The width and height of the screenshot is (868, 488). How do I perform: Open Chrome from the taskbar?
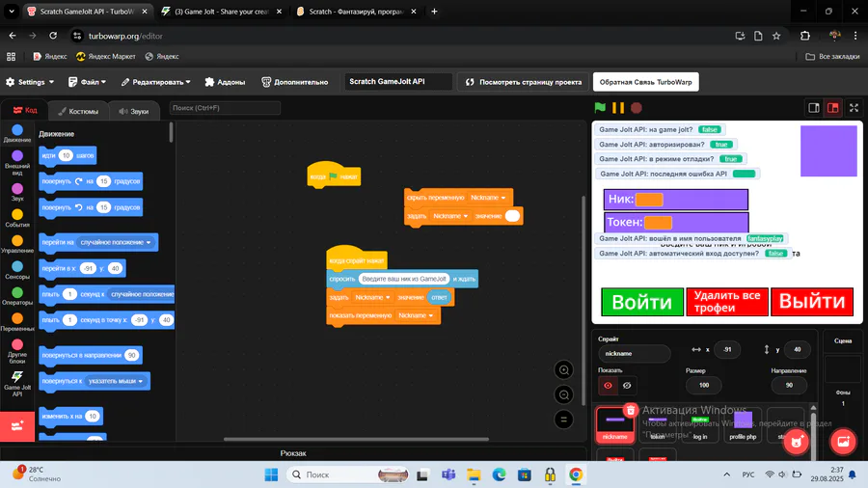(576, 474)
